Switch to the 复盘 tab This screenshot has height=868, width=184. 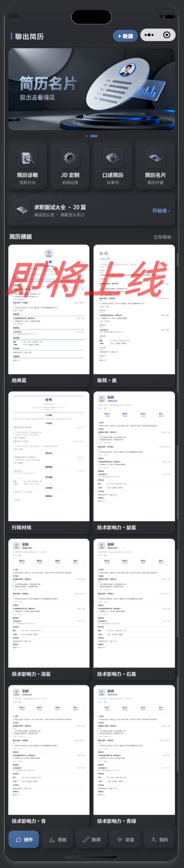126,839
